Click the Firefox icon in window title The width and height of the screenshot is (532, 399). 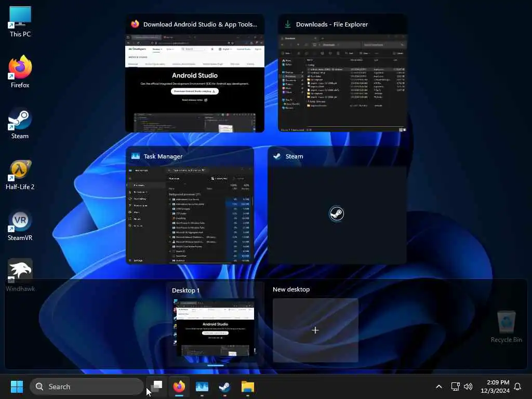click(135, 24)
